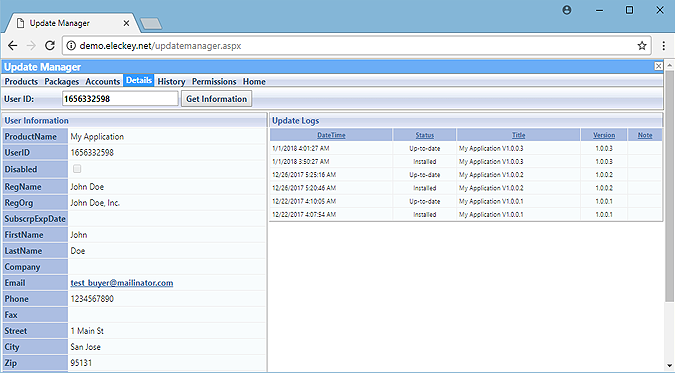The image size is (675, 373).
Task: Select the Details tab
Action: coord(139,81)
